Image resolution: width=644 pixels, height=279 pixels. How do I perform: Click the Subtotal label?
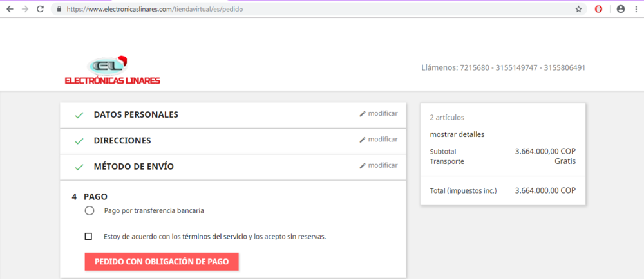[x=443, y=152]
